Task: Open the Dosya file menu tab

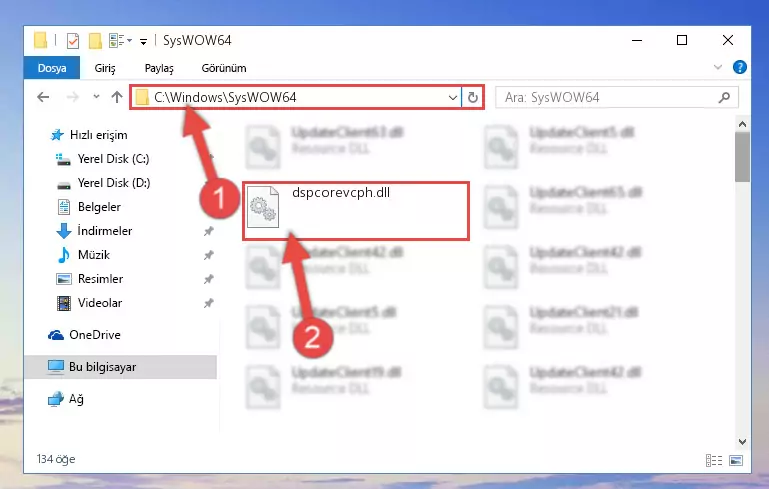Action: click(51, 68)
